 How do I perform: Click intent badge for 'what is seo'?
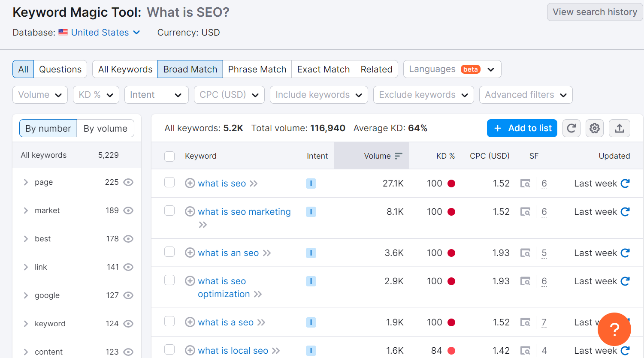[x=311, y=184]
